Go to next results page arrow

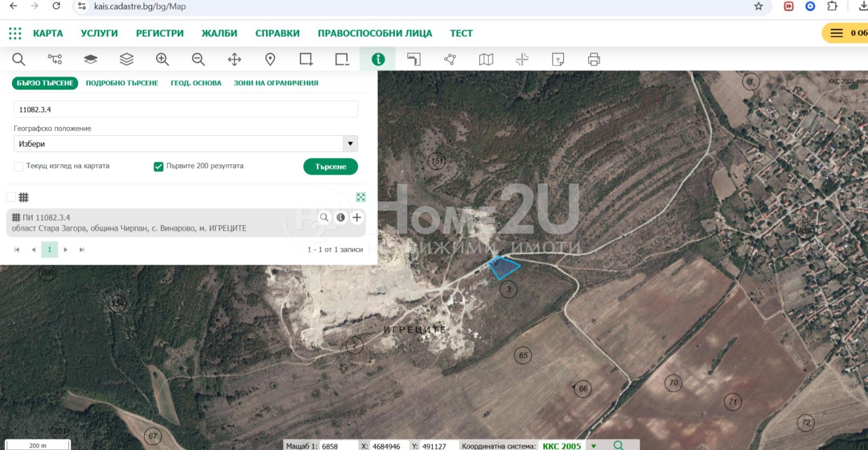click(x=66, y=249)
